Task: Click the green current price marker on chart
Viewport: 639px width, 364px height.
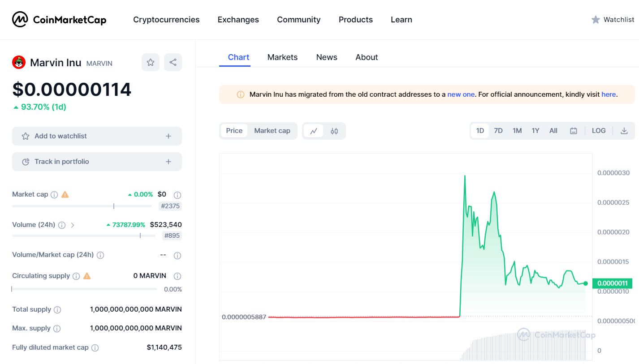Action: coord(586,283)
